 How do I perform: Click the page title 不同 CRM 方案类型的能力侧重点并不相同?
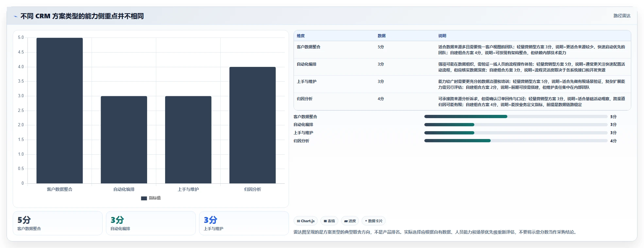point(82,16)
